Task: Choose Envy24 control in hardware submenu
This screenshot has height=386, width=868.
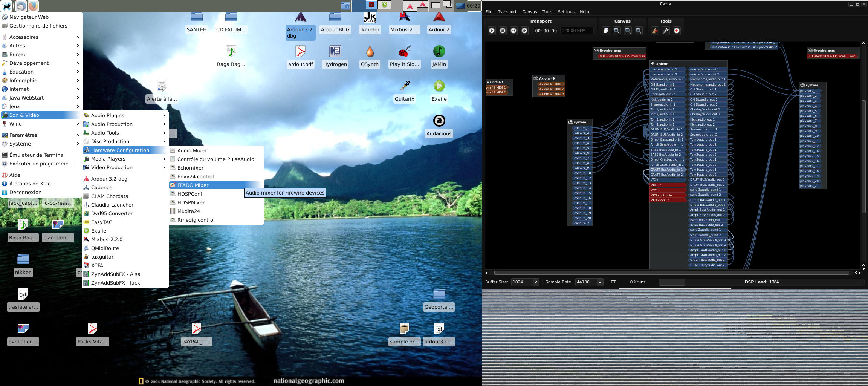Action: click(x=216, y=176)
